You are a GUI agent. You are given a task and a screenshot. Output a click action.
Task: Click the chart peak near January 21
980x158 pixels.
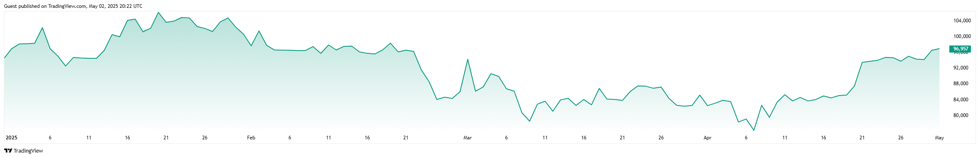point(158,12)
